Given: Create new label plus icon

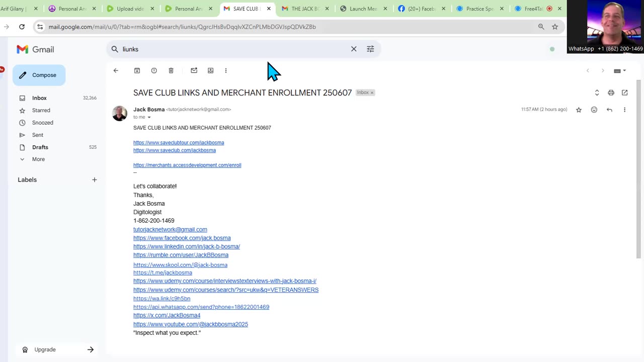Looking at the screenshot, I should tap(94, 179).
